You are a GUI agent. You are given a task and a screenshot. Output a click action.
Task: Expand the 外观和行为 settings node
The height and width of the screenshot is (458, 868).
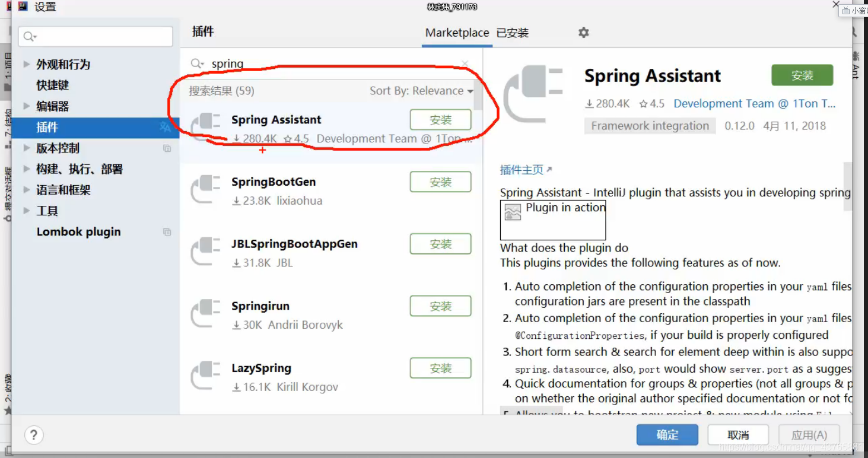click(x=26, y=64)
